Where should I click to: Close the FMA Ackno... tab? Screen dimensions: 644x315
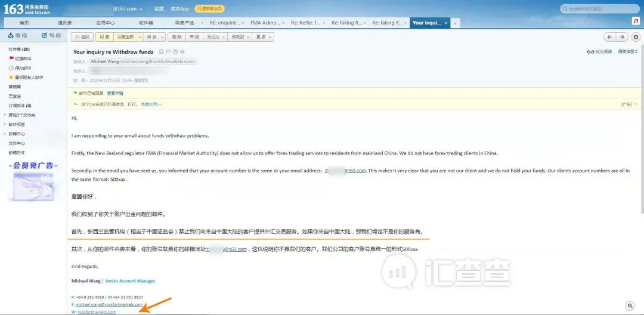click(284, 23)
